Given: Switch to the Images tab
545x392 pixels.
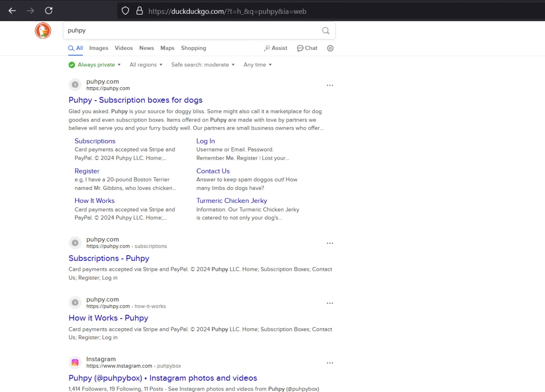Looking at the screenshot, I should [x=99, y=48].
